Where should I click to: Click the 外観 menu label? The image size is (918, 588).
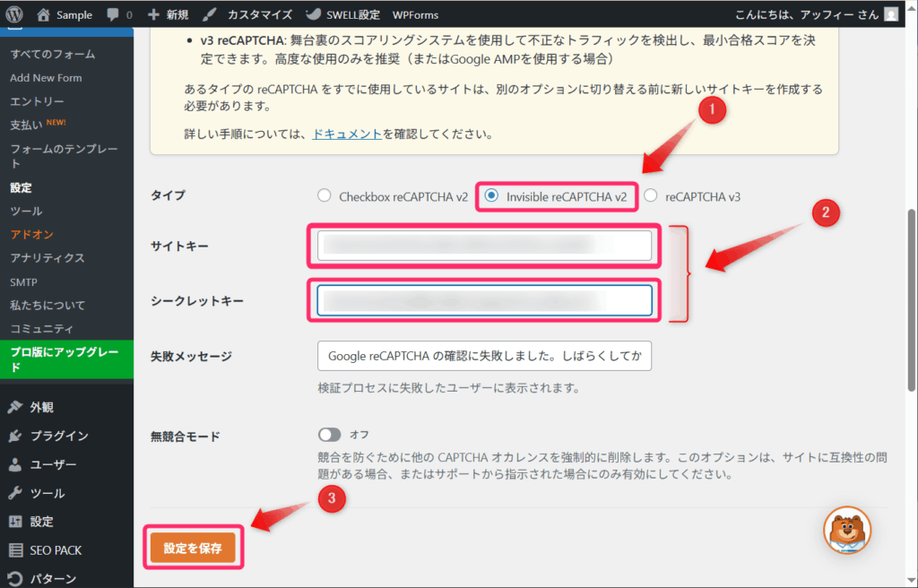(41, 407)
